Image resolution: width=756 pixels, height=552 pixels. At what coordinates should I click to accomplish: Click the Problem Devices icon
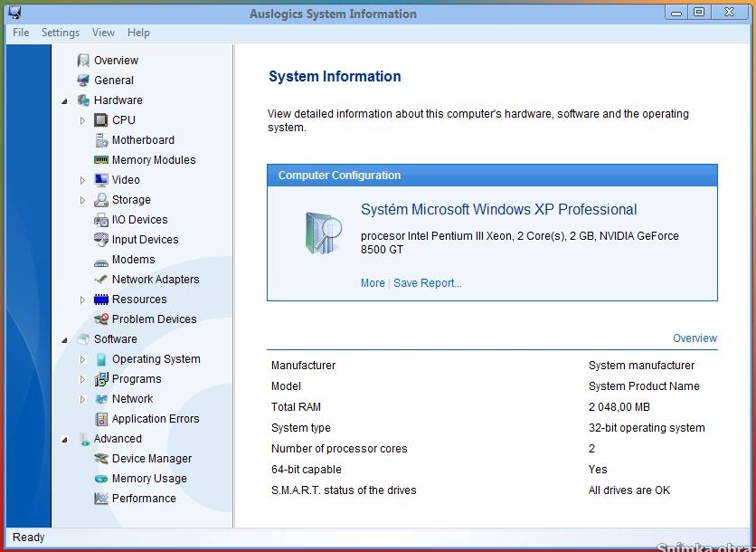[101, 319]
